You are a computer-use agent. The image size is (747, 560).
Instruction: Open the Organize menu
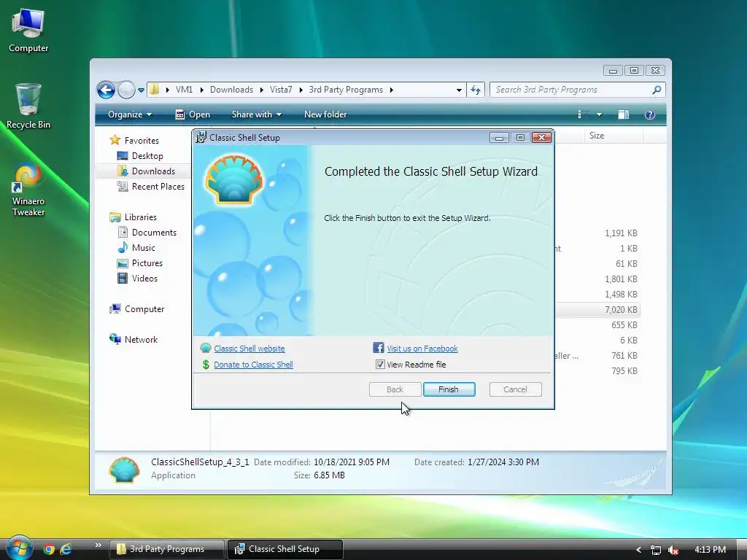(130, 114)
